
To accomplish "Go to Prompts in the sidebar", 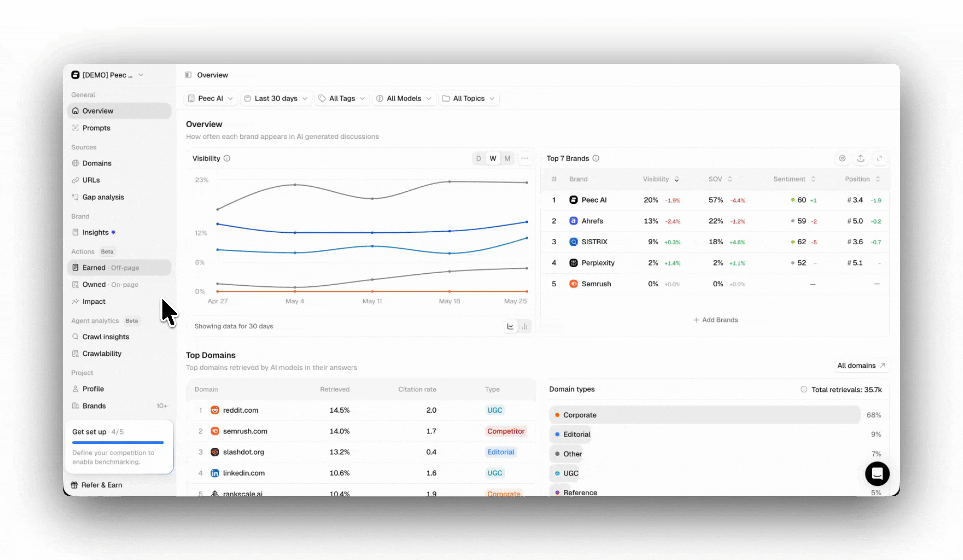I will (119, 128).
